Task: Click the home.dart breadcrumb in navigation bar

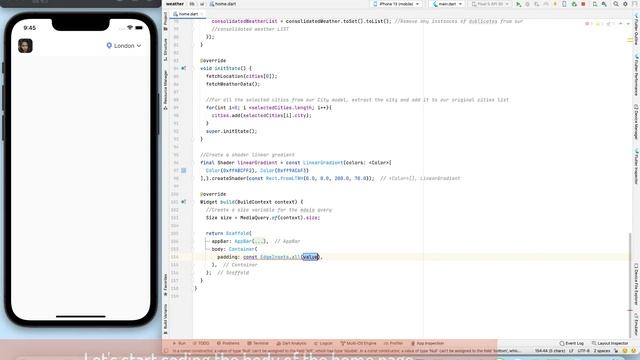Action: 223,4
